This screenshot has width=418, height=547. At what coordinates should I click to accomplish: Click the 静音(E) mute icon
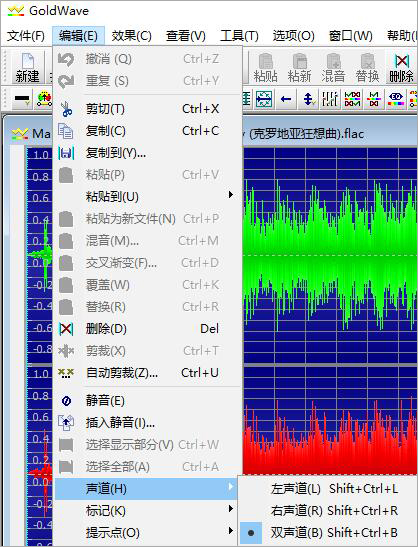point(66,400)
